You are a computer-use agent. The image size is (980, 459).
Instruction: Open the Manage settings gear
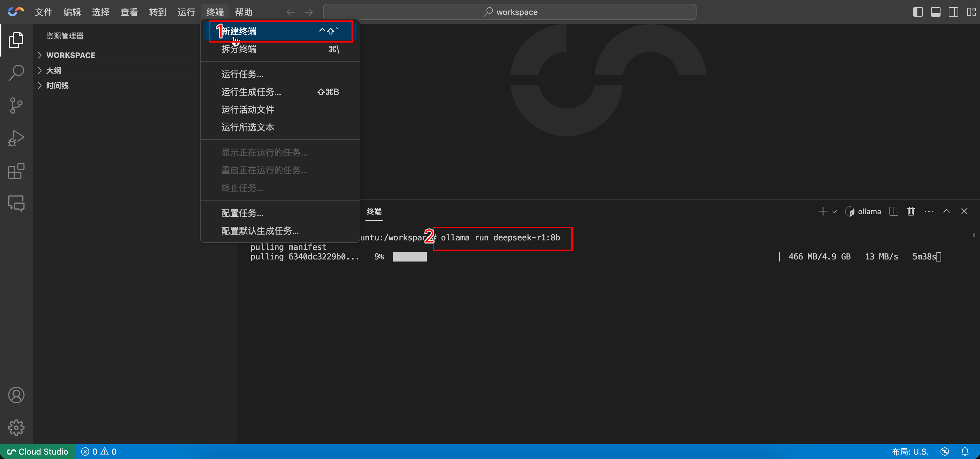tap(16, 427)
